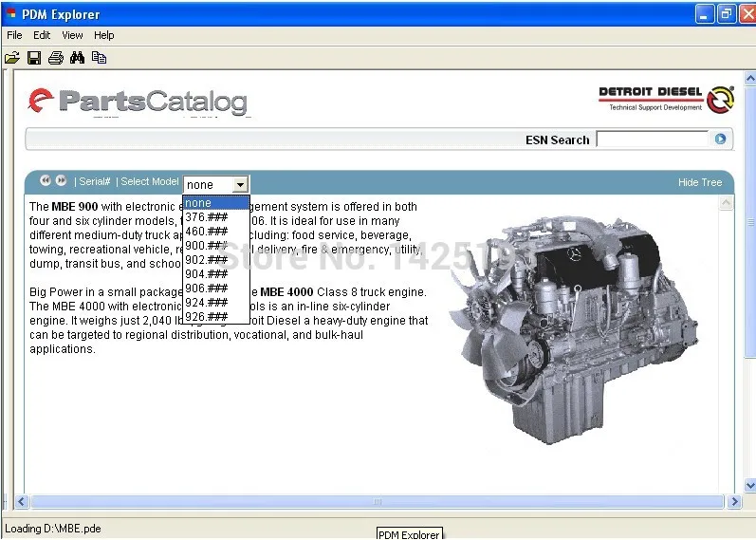Click the 'MBE 900' bold text
The height and width of the screenshot is (540, 756).
pos(75,207)
